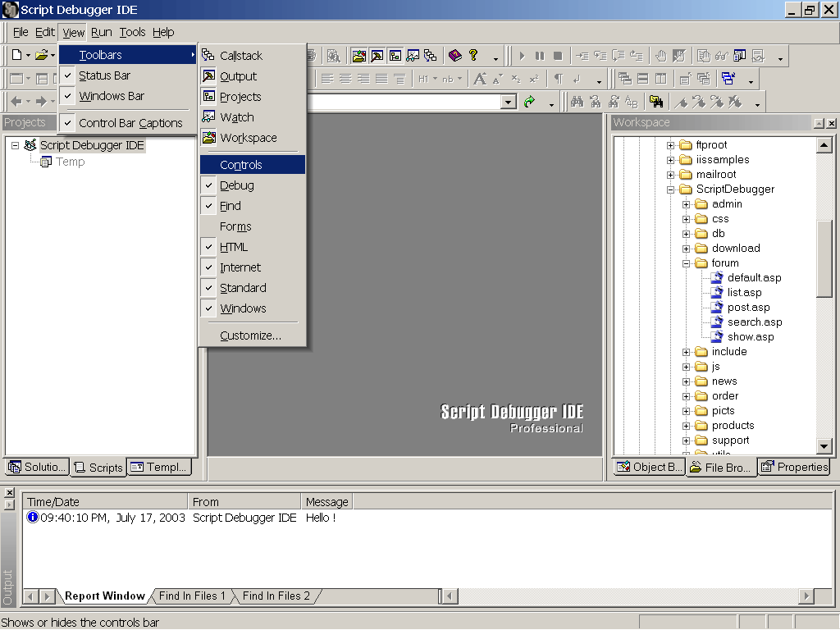Open the File menu
Viewport: 840px width, 630px height.
tap(21, 32)
